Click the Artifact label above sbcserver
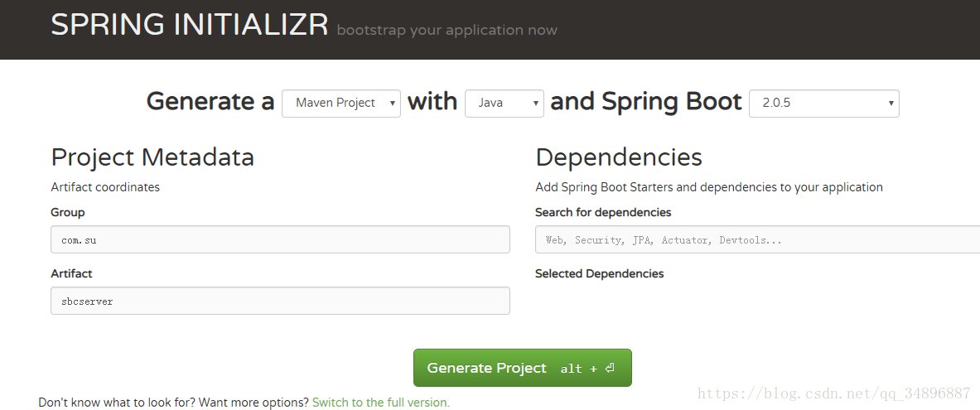Viewport: 980px width, 410px height. [x=71, y=274]
